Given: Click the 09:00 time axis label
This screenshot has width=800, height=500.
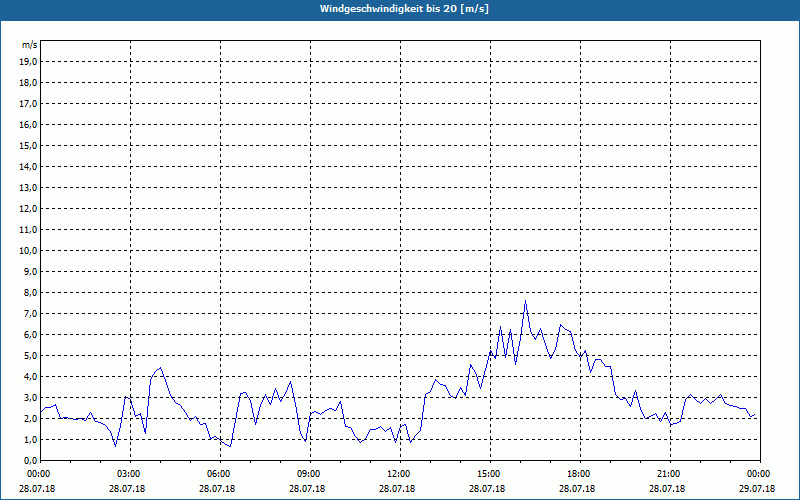Looking at the screenshot, I should [310, 474].
